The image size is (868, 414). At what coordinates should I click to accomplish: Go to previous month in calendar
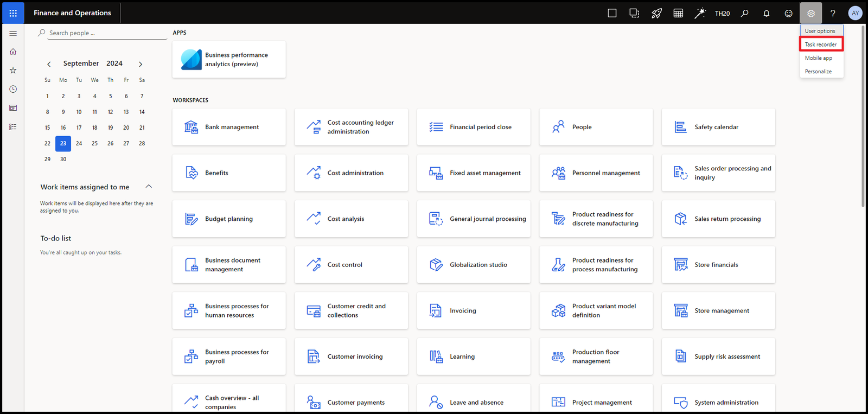pyautogui.click(x=49, y=64)
